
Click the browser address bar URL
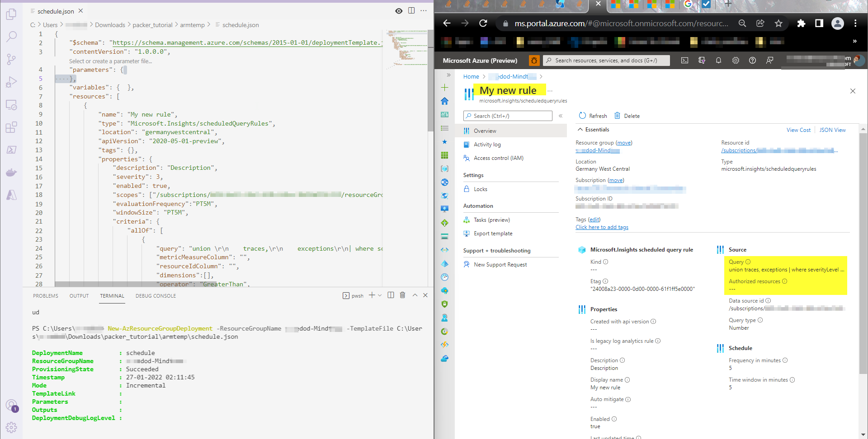[621, 23]
